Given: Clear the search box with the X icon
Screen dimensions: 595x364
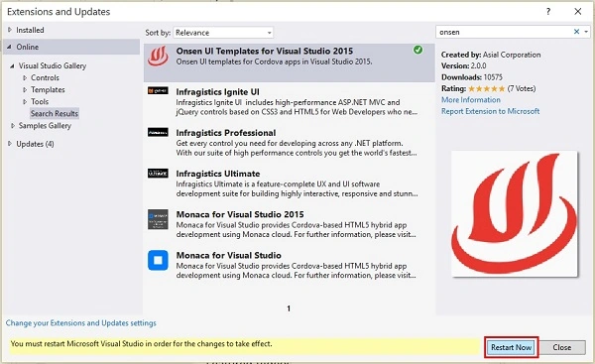Looking at the screenshot, I should pyautogui.click(x=576, y=32).
